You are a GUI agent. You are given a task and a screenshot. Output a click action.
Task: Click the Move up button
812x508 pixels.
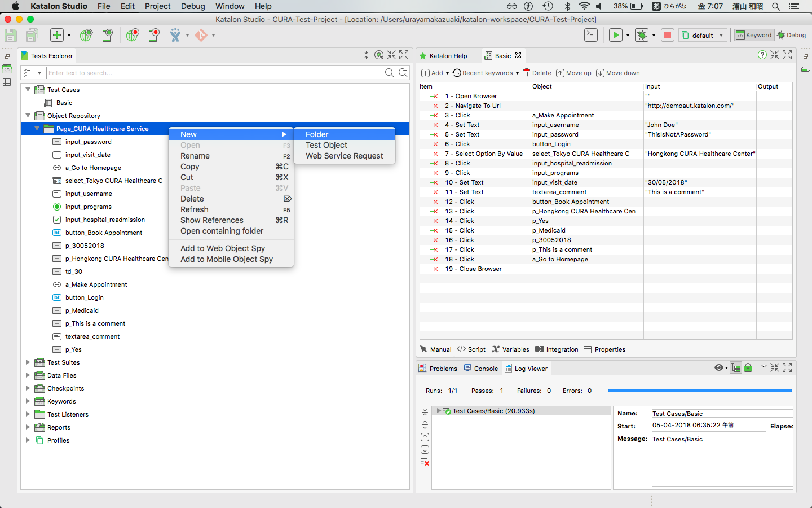click(x=573, y=73)
